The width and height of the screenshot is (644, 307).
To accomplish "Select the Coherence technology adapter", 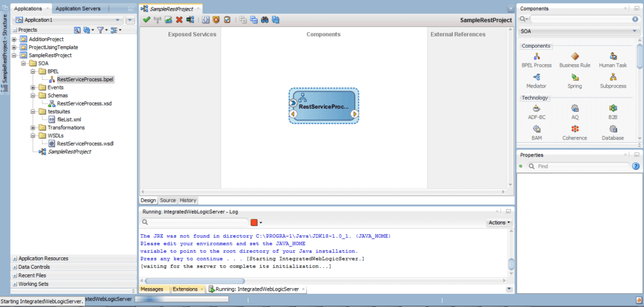I will [575, 133].
